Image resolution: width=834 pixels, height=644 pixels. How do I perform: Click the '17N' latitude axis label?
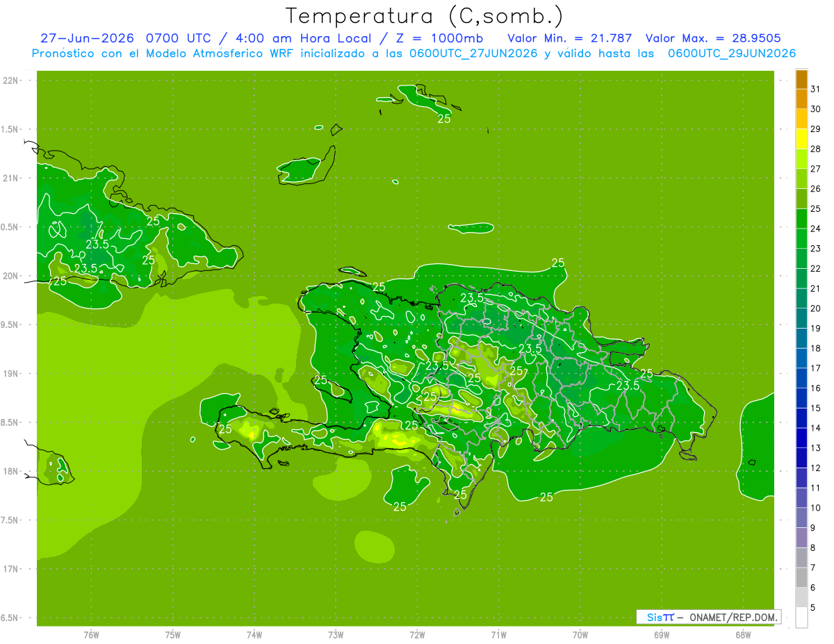[x=11, y=569]
